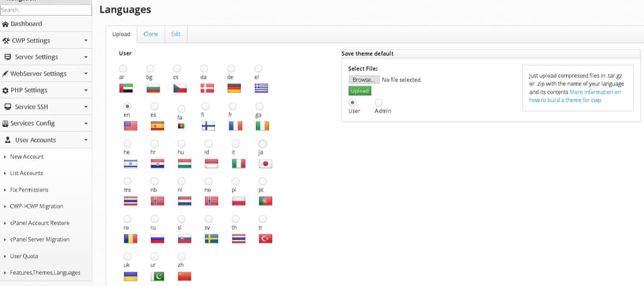Click the Chinese (zh) flag icon
Viewport: 644px width, 286px height.
[x=184, y=276]
